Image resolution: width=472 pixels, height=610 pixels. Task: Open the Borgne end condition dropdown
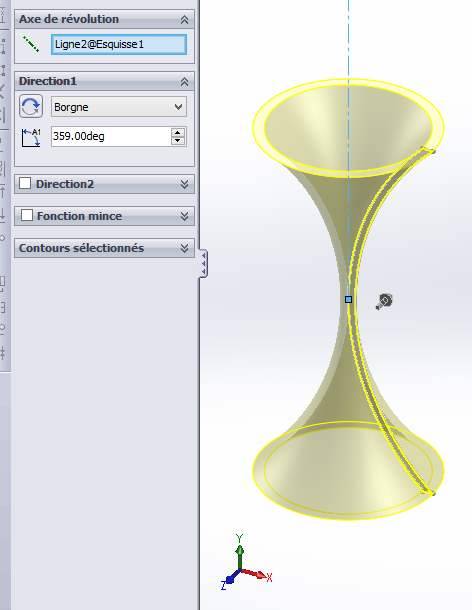(119, 107)
